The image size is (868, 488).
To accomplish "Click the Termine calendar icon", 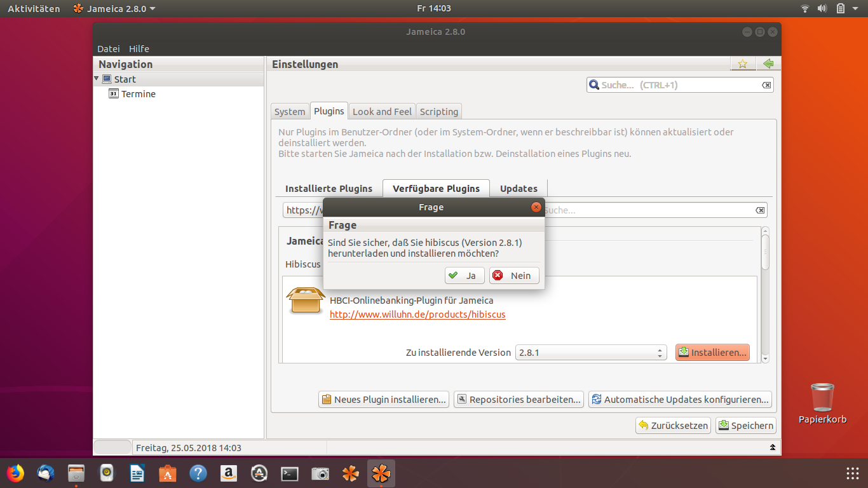I will pyautogui.click(x=114, y=94).
